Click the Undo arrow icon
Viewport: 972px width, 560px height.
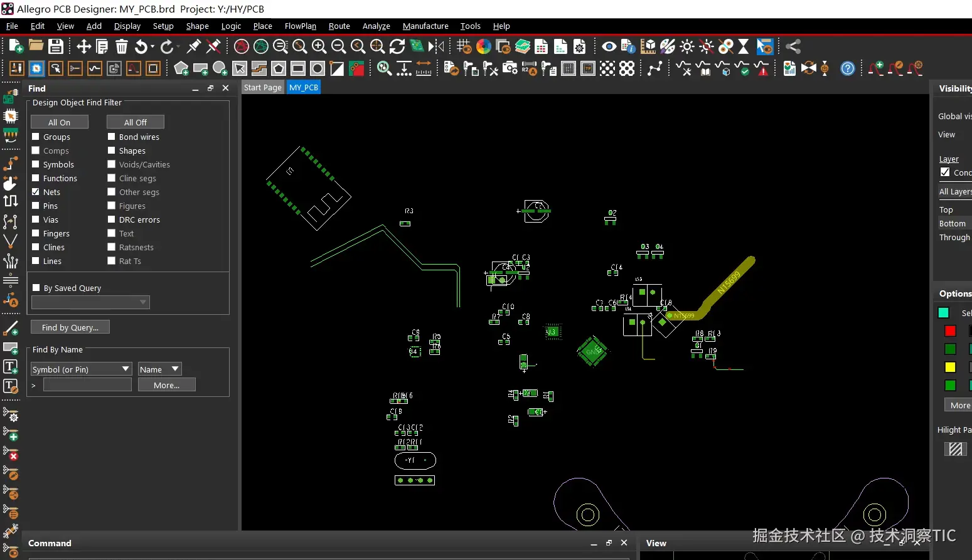(x=141, y=46)
